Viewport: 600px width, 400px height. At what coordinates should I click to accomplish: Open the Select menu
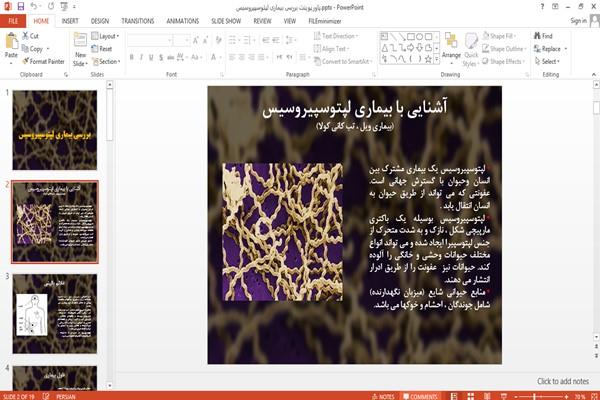[x=547, y=61]
